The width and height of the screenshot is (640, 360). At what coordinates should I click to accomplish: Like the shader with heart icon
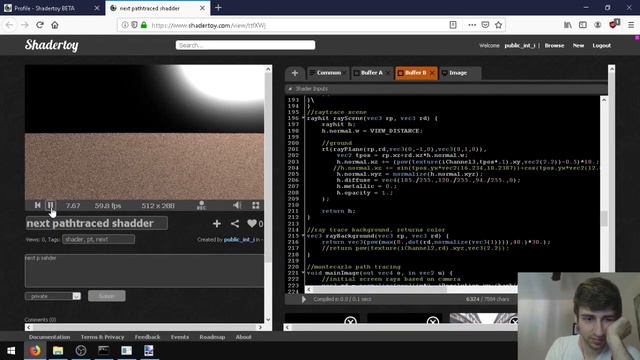pos(252,223)
